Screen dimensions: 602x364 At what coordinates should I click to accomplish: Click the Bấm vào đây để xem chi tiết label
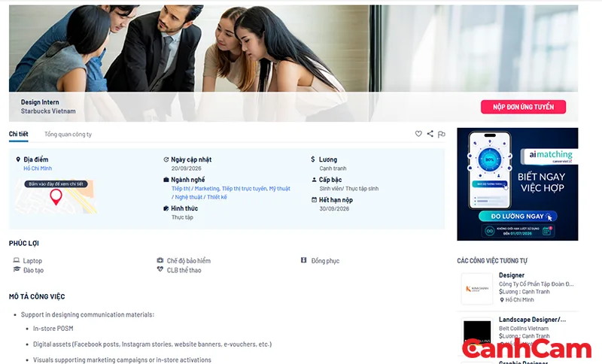[56, 184]
